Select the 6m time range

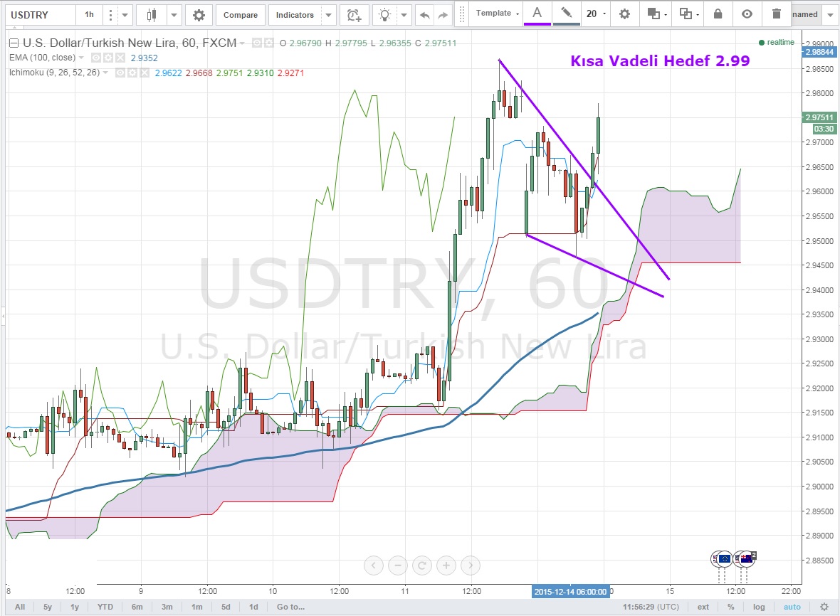click(137, 607)
